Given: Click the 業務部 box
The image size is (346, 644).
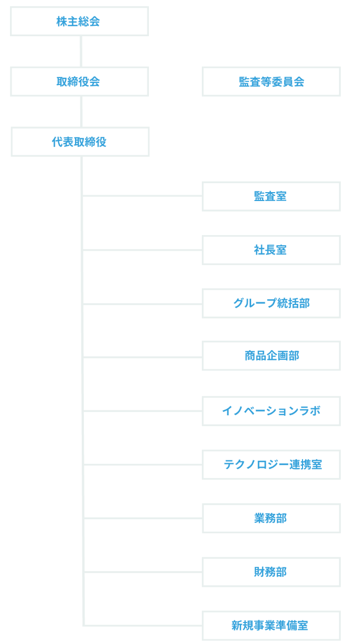Looking at the screenshot, I should click(x=272, y=518).
